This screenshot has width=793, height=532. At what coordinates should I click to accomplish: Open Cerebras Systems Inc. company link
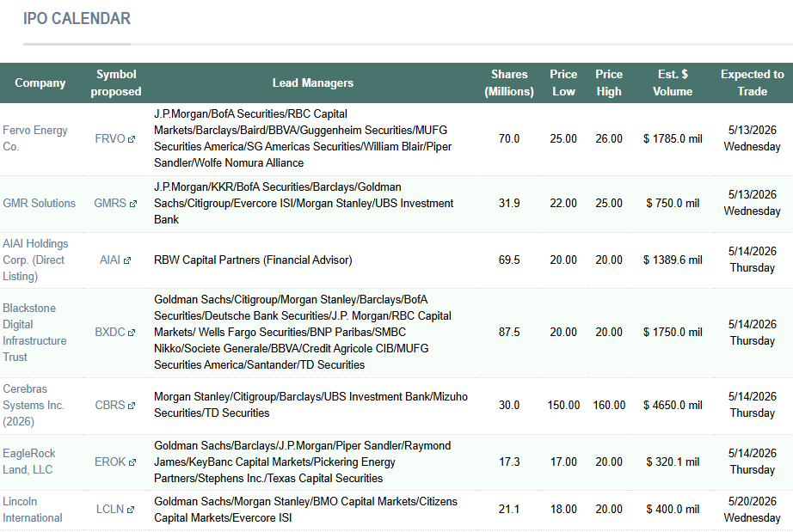pyautogui.click(x=34, y=405)
